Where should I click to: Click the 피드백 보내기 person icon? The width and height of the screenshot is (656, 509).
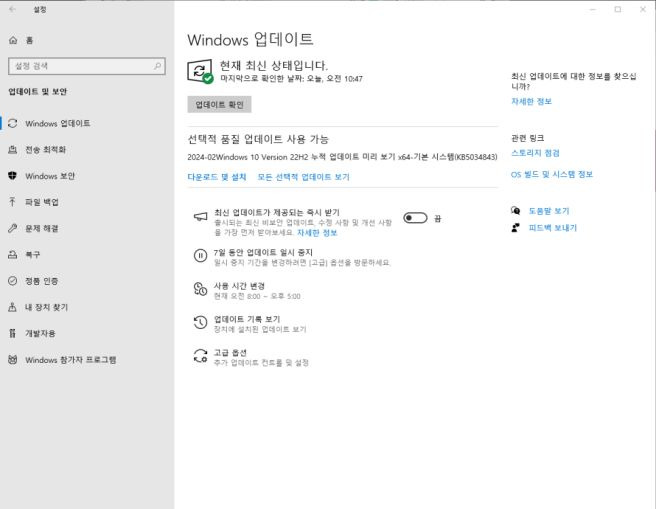515,228
